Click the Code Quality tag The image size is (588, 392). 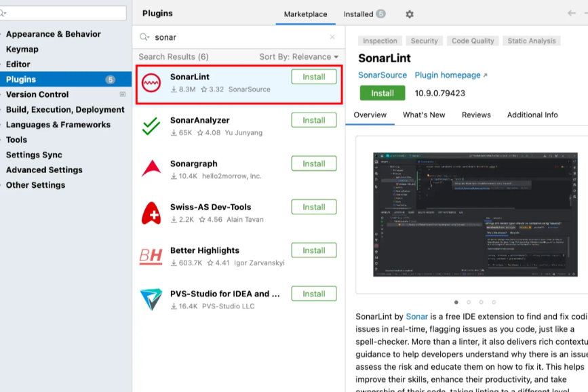tap(473, 41)
